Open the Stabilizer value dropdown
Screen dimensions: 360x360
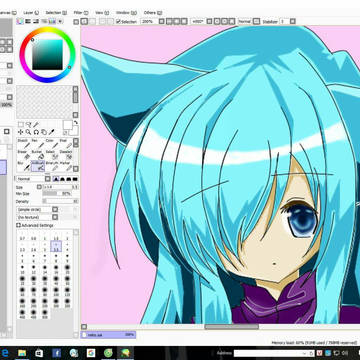[292, 22]
